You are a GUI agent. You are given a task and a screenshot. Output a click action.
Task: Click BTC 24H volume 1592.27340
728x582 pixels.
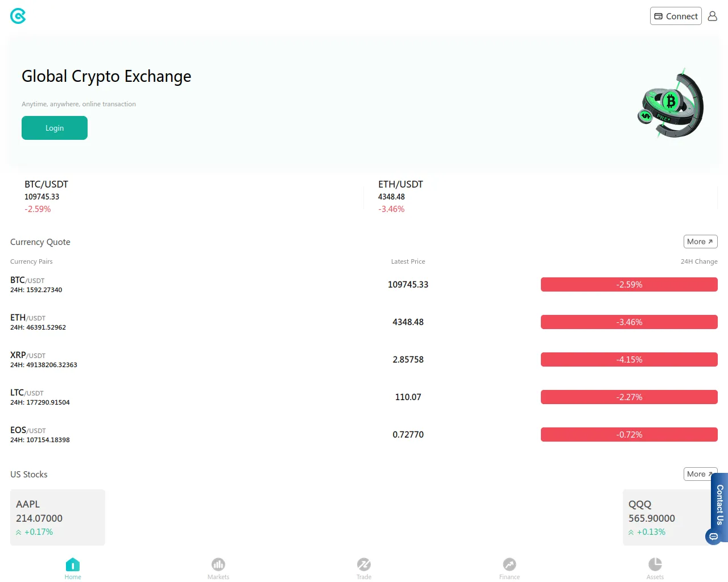click(36, 290)
